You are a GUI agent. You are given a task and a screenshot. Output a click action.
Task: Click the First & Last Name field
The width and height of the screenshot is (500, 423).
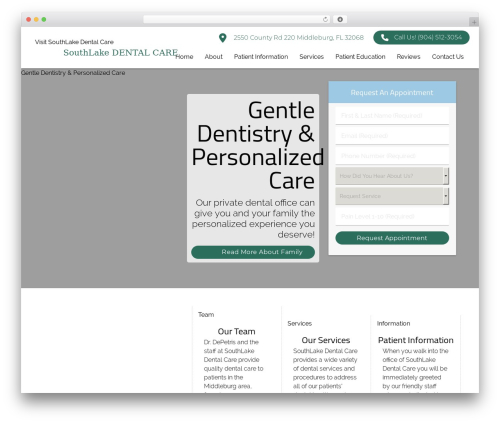[392, 116]
